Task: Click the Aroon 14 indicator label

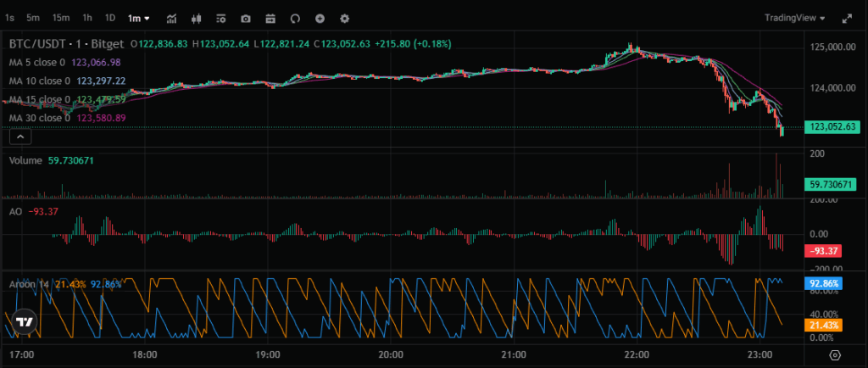Action: 30,284
